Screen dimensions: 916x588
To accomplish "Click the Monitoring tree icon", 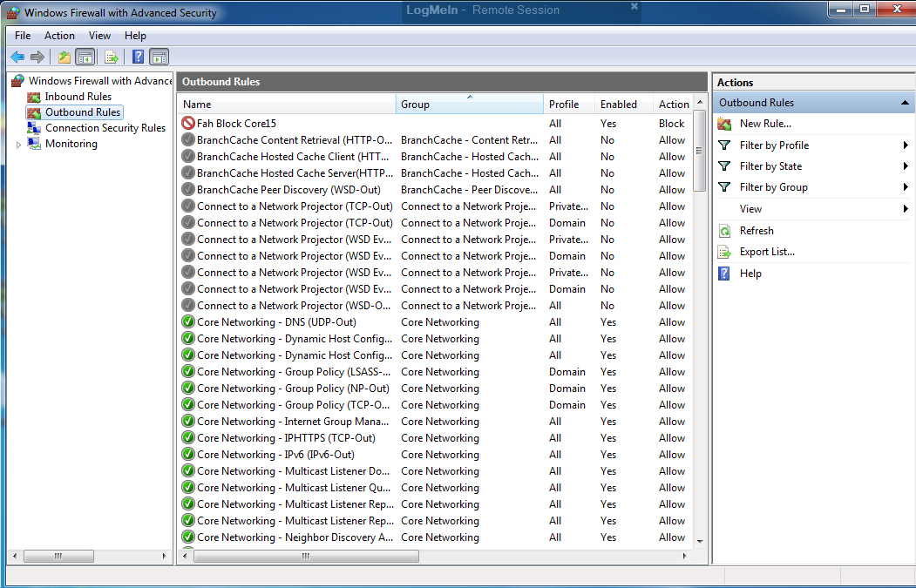I will pyautogui.click(x=34, y=144).
